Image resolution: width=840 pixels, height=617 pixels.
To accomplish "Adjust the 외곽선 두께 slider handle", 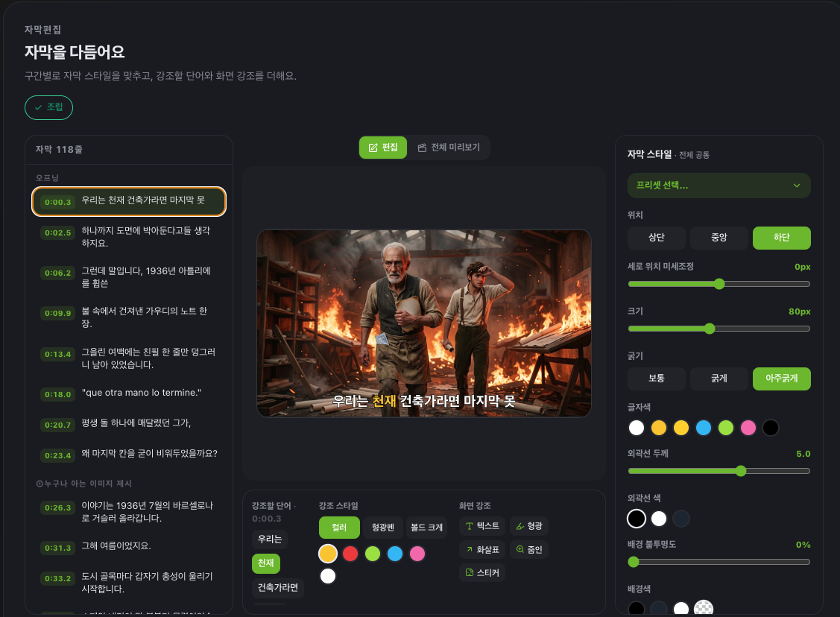I will click(741, 471).
